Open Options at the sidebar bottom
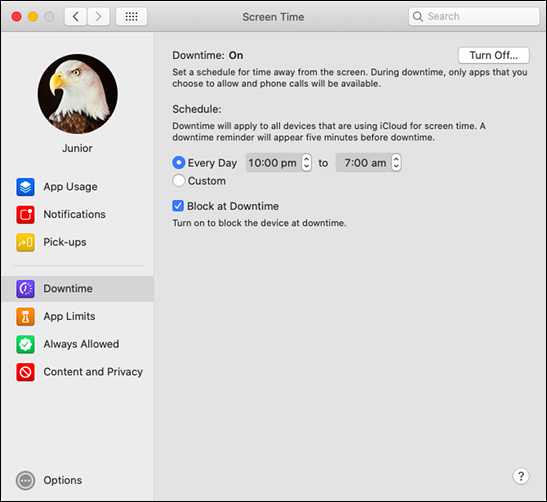547x502 pixels. [x=49, y=480]
